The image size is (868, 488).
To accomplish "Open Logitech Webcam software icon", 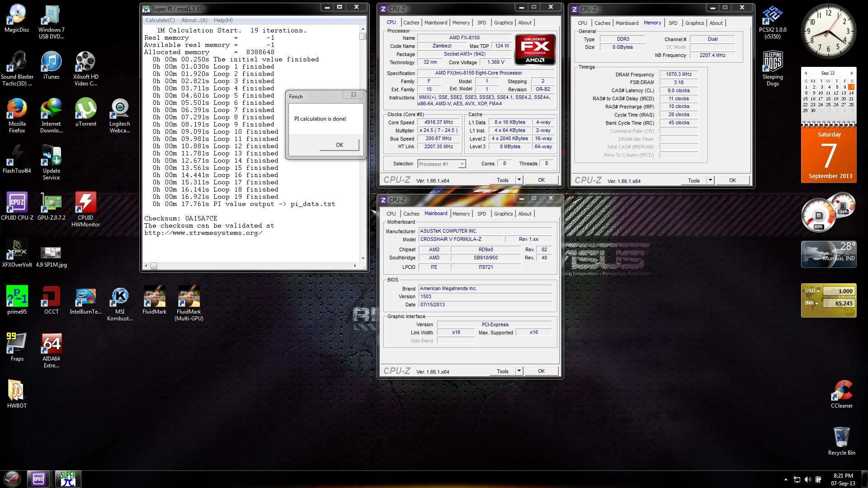I will [120, 115].
